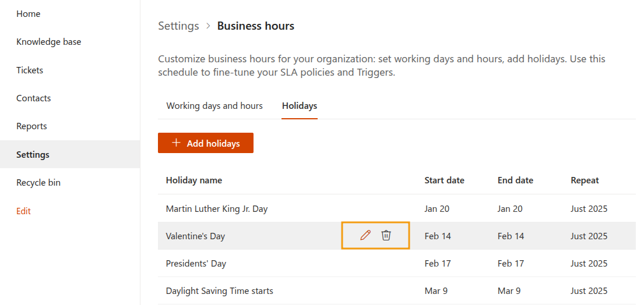
Task: Click the Add holidays button
Action: click(x=206, y=143)
